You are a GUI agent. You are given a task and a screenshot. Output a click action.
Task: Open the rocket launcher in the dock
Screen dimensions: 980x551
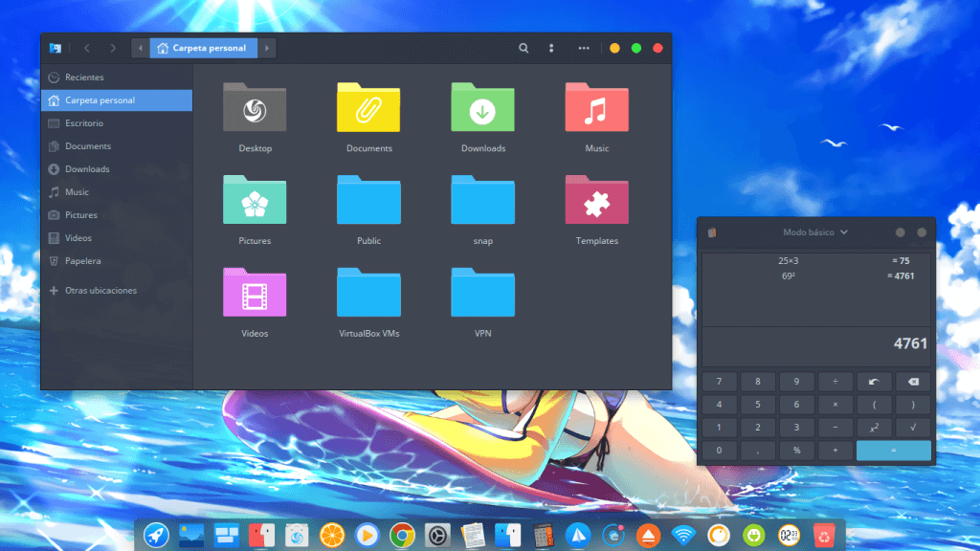coord(156,536)
